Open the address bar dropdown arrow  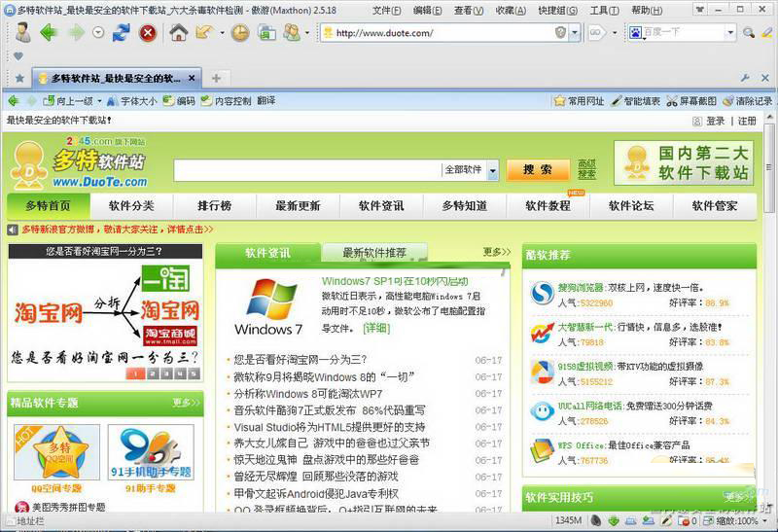pos(575,33)
